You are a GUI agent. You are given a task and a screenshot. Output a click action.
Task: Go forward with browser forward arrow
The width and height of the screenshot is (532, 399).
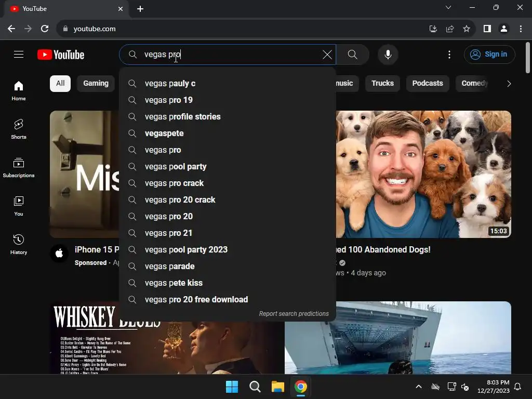point(28,29)
